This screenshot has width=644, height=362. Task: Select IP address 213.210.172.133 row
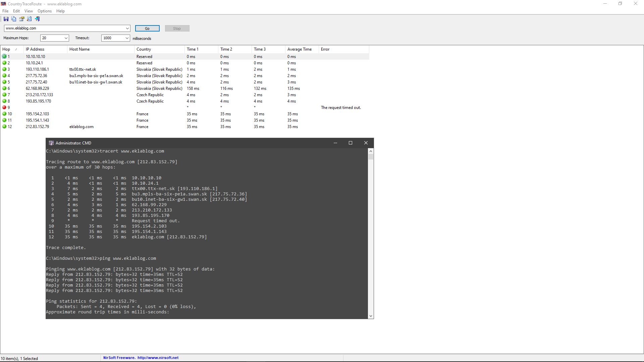tap(39, 95)
